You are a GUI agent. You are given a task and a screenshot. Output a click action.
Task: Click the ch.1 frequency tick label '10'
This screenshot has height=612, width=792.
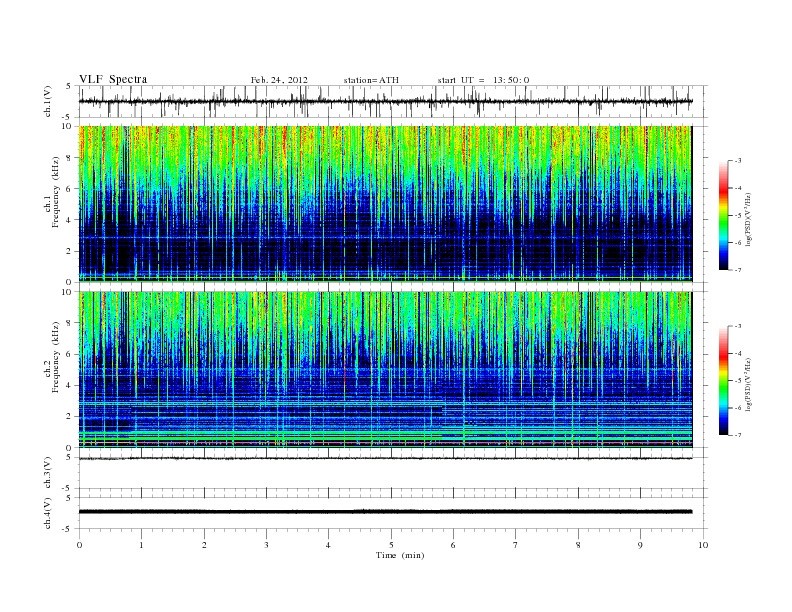point(67,126)
